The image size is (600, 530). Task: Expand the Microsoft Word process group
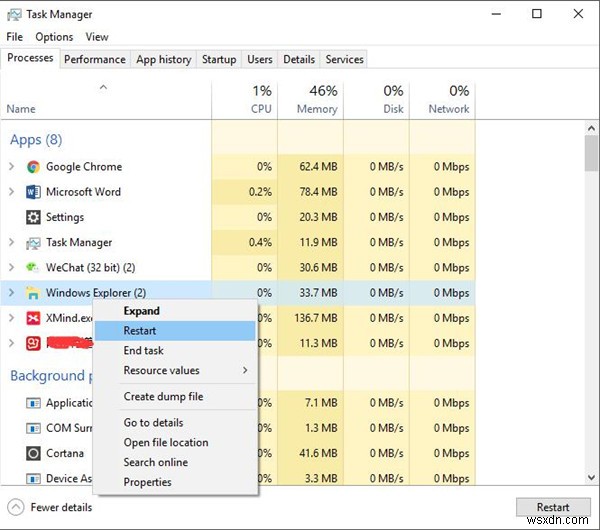tap(11, 192)
